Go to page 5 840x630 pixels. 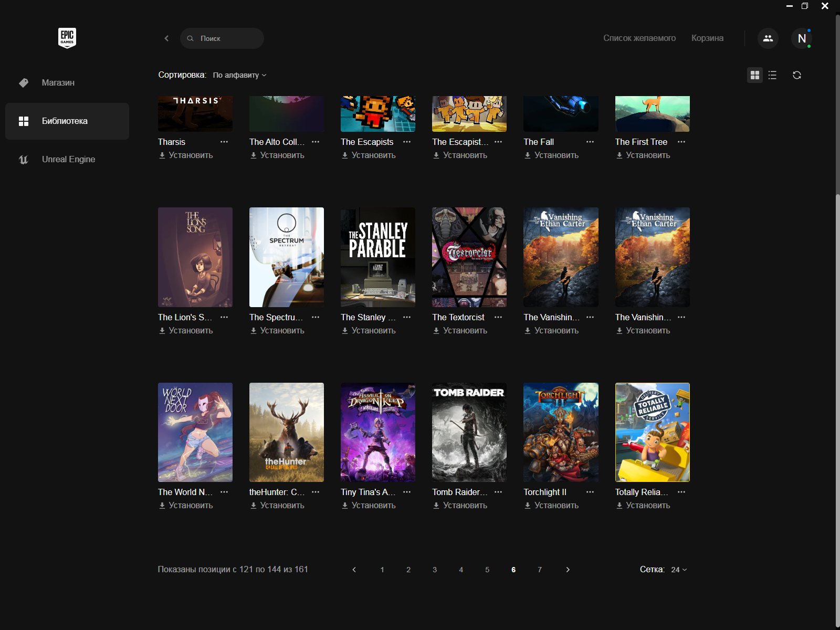click(x=487, y=570)
